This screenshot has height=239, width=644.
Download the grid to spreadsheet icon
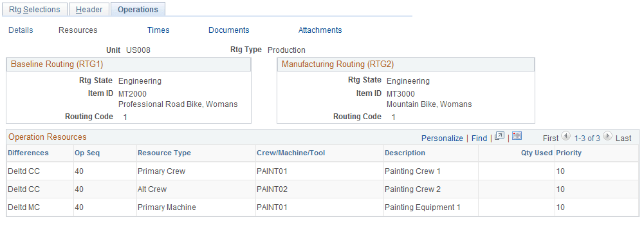pos(517,136)
